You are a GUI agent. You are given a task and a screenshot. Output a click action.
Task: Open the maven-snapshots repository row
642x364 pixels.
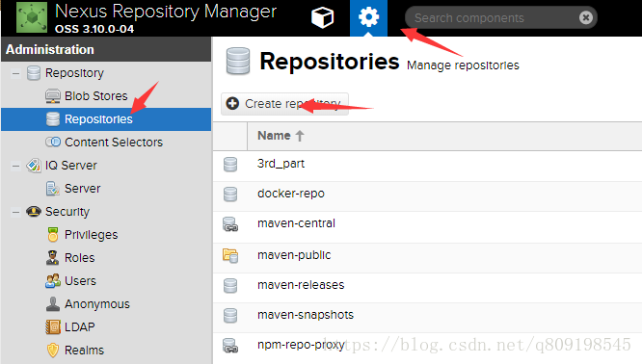tap(427, 318)
